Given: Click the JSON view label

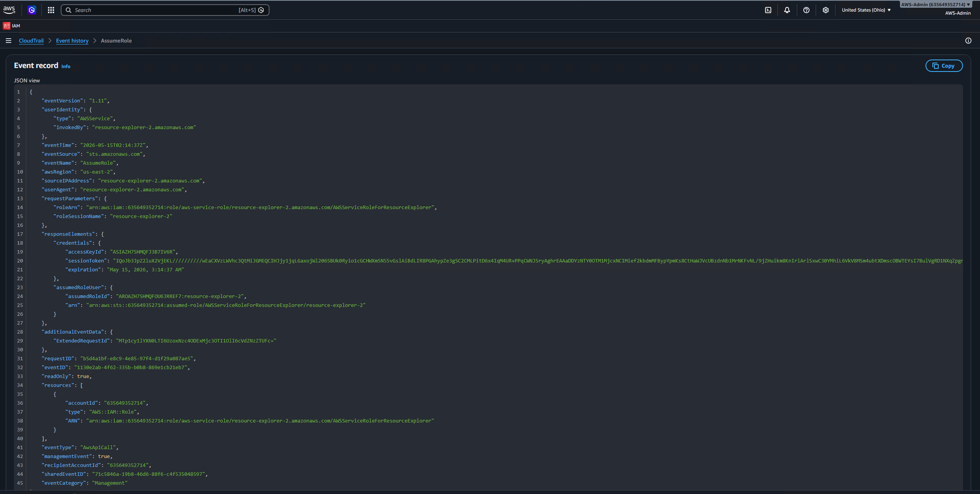Looking at the screenshot, I should point(27,80).
